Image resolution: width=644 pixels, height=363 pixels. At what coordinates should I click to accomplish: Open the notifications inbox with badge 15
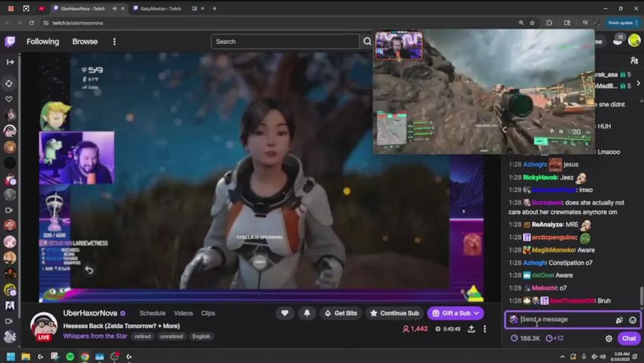[x=618, y=40]
